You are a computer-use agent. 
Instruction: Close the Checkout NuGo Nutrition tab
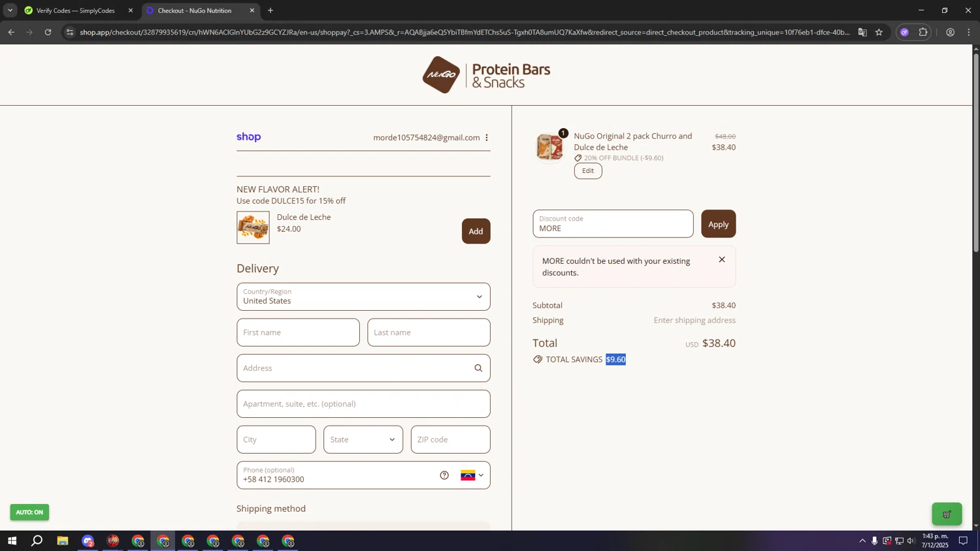(x=252, y=10)
